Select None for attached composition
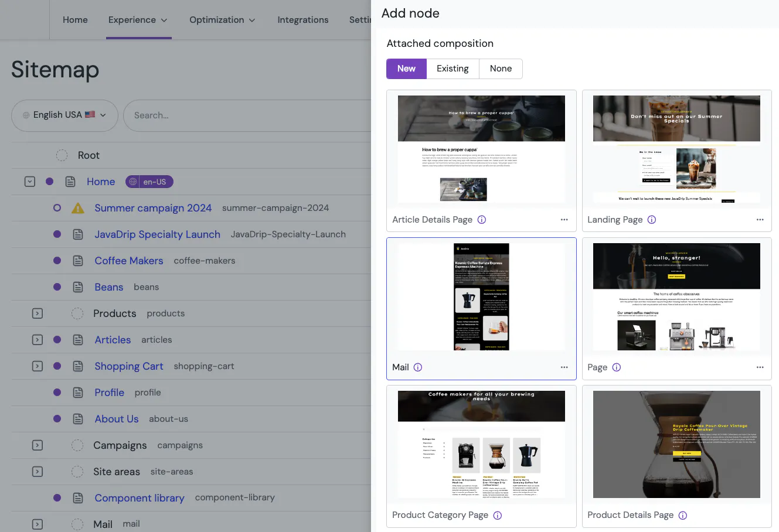This screenshot has width=779, height=532. 501,69
